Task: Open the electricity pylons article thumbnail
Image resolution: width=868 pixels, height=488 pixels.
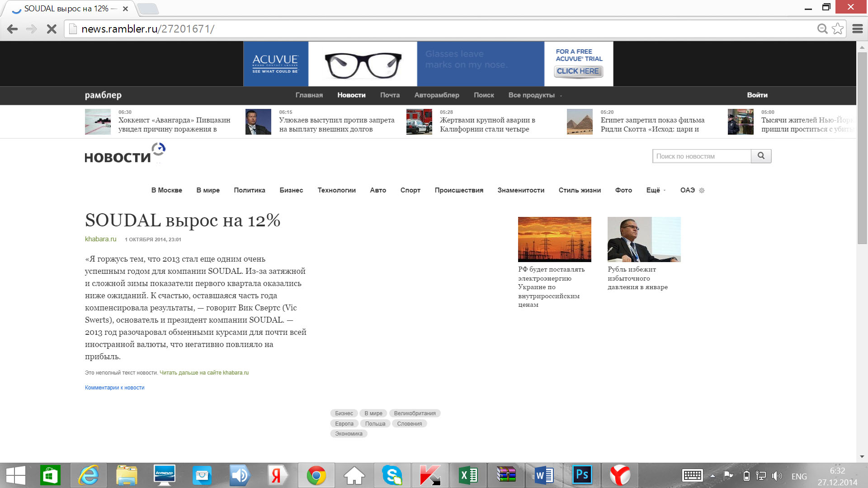Action: coord(555,239)
